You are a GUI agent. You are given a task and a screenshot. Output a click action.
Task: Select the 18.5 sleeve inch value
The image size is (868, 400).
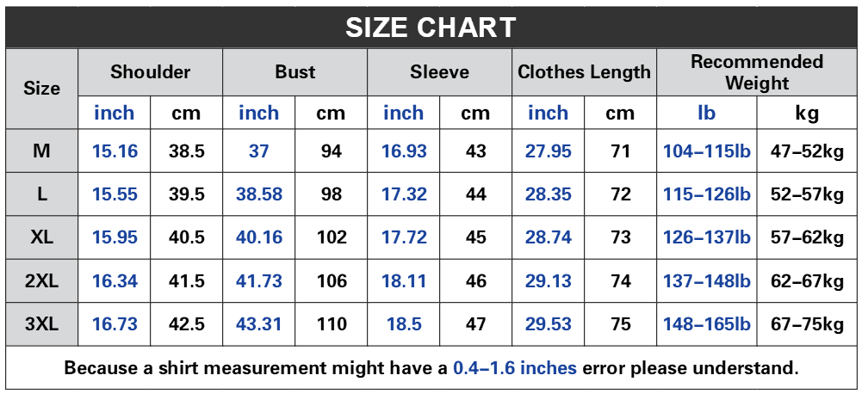(404, 324)
